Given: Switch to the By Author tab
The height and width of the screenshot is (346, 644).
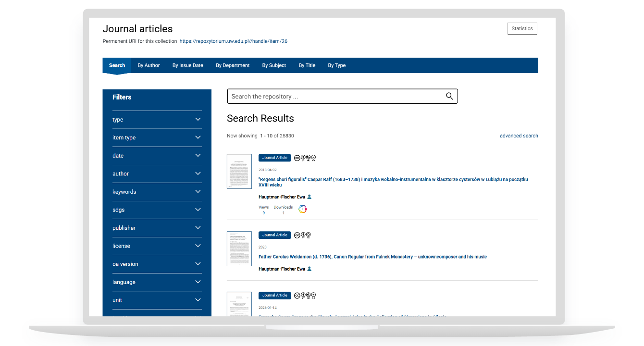Looking at the screenshot, I should [149, 65].
